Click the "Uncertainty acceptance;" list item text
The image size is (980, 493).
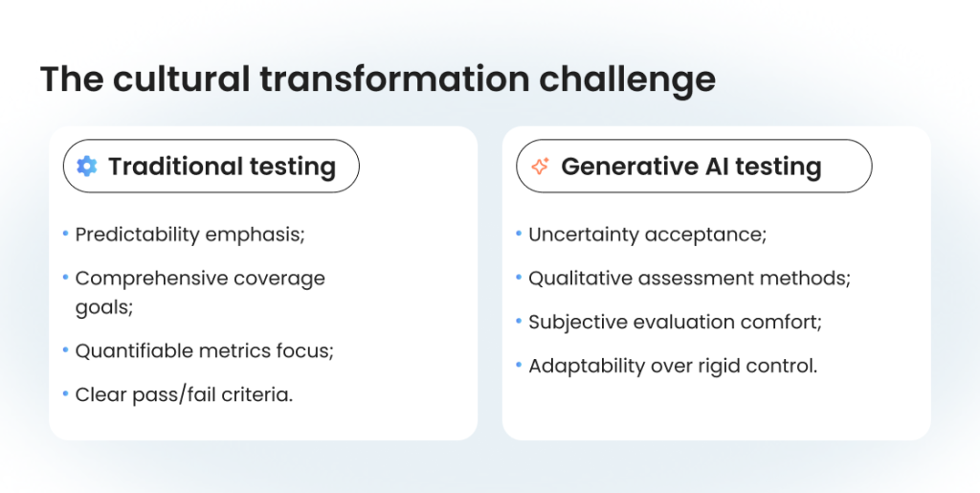[x=648, y=235]
